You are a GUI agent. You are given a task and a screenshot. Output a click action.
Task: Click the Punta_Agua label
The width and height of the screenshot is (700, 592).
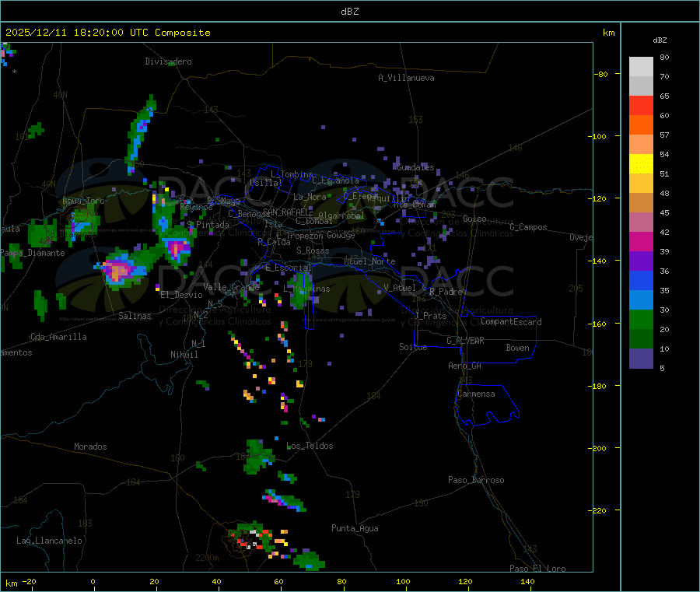[x=355, y=528]
